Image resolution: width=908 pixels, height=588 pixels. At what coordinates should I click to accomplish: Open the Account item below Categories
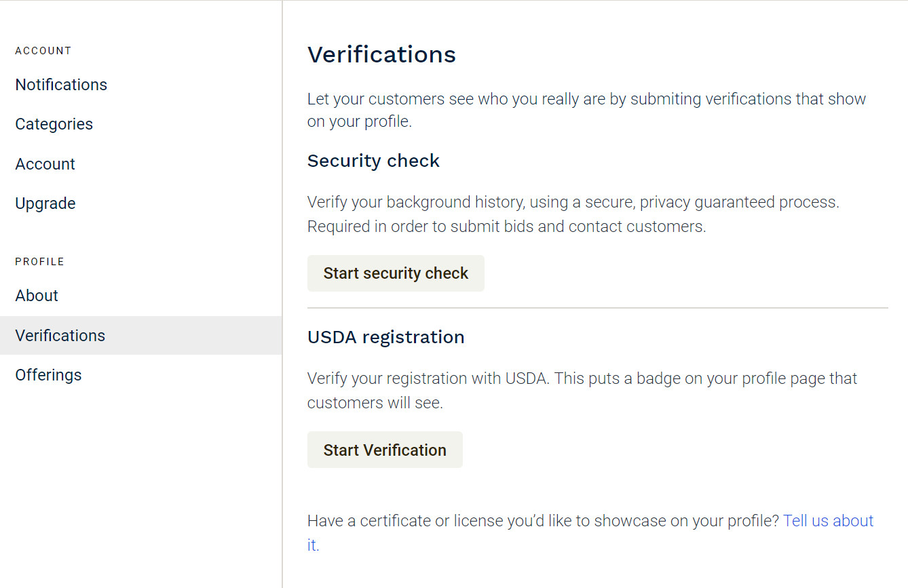[x=45, y=164]
